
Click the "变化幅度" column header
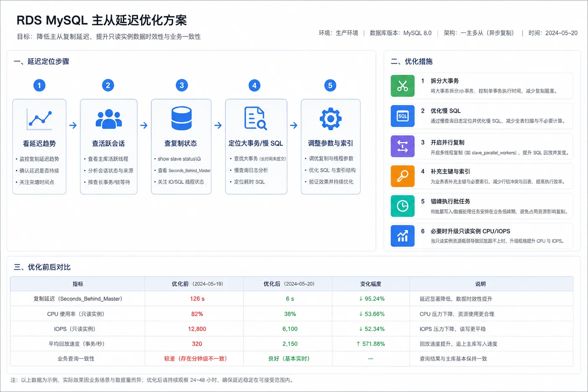pos(370,284)
